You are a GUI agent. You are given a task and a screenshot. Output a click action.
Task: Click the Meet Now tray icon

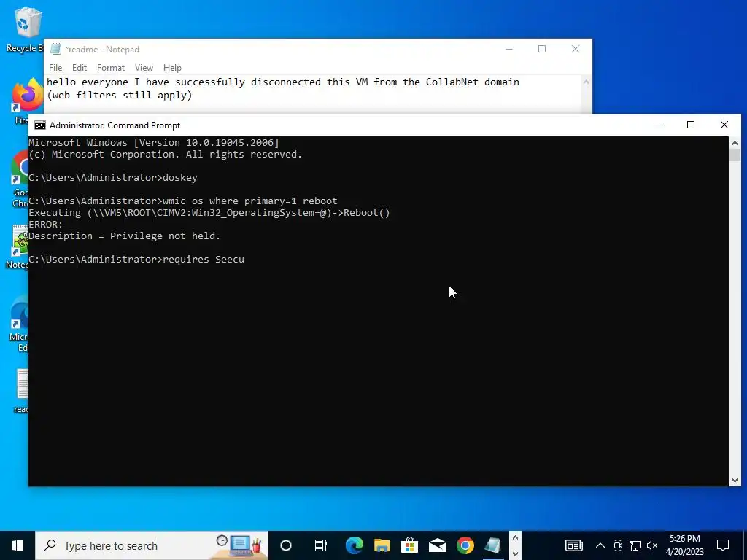tap(618, 545)
